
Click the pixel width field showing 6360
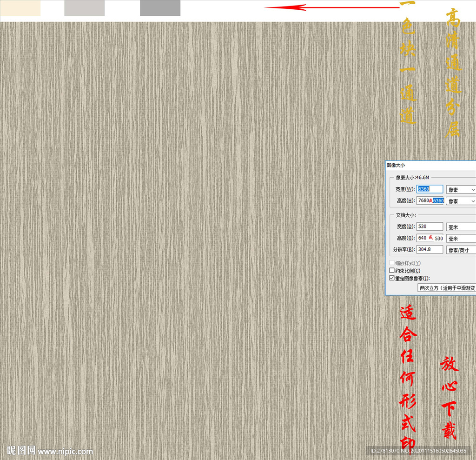(x=430, y=189)
